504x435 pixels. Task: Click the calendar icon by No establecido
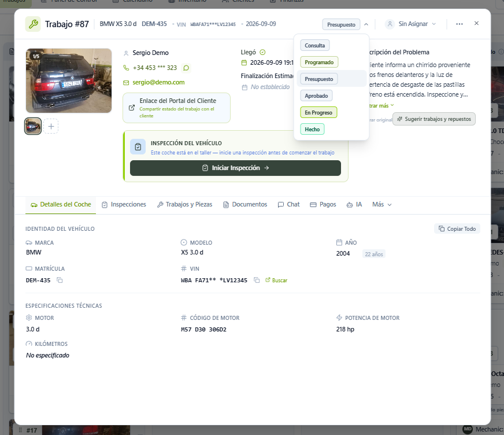click(x=244, y=87)
